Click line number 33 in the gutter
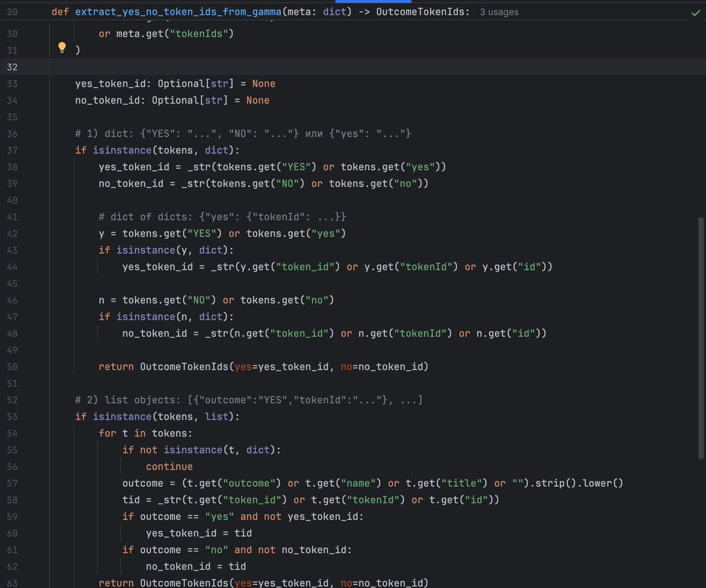706x588 pixels. (12, 83)
